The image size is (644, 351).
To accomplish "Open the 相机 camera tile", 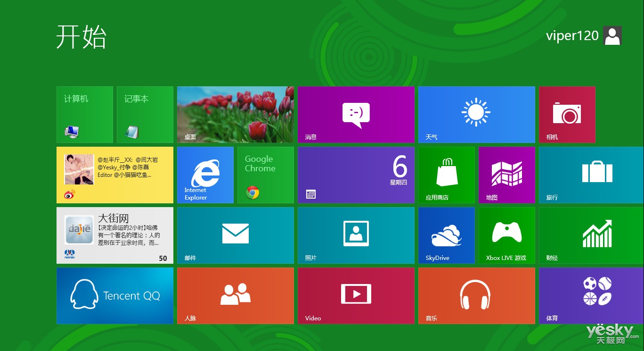I will point(567,115).
